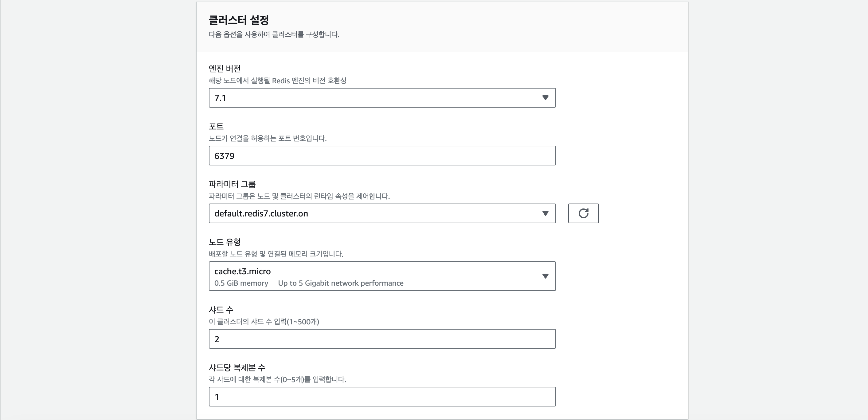
Task: Click the 0.5 GiB memory description text
Action: [241, 283]
